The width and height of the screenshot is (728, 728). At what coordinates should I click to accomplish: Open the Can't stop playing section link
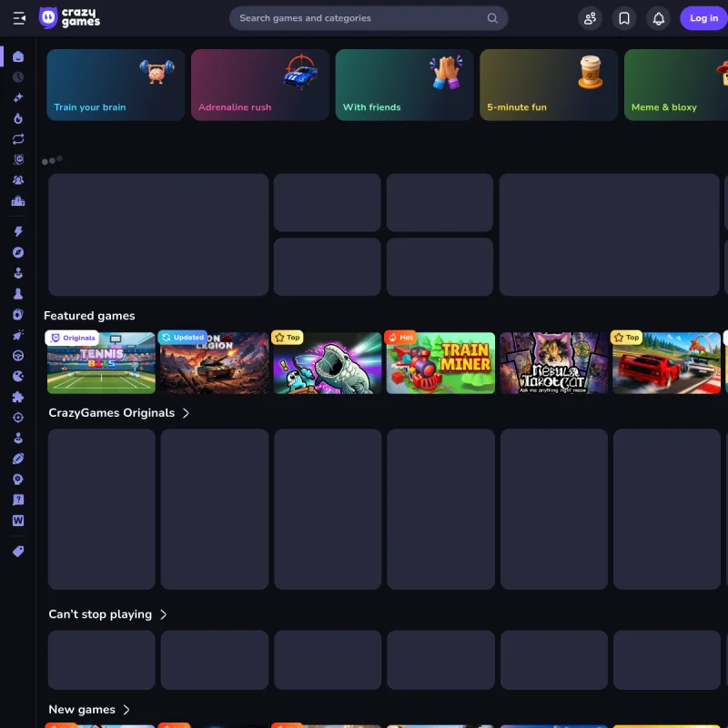107,614
